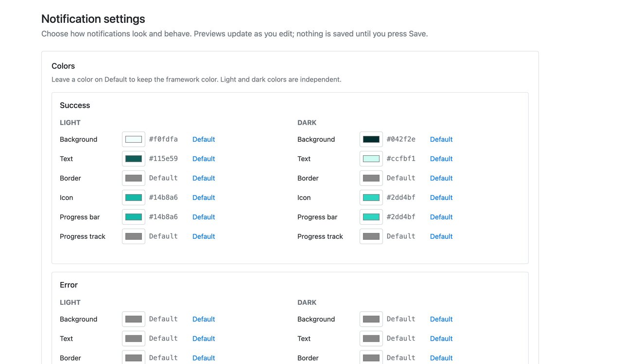622x364 pixels.
Task: Open Success light Background color swatch
Action: coord(134,139)
